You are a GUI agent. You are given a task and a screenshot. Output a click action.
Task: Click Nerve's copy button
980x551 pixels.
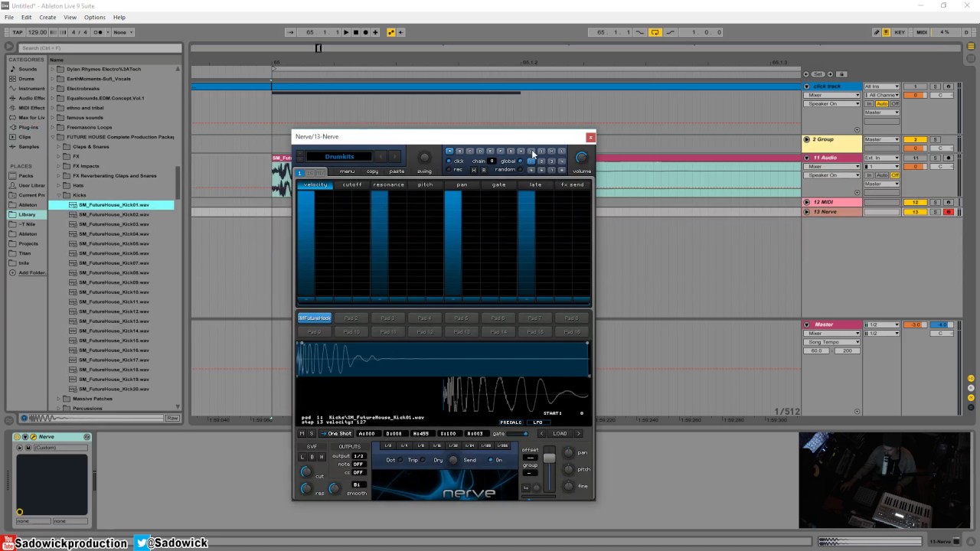372,171
